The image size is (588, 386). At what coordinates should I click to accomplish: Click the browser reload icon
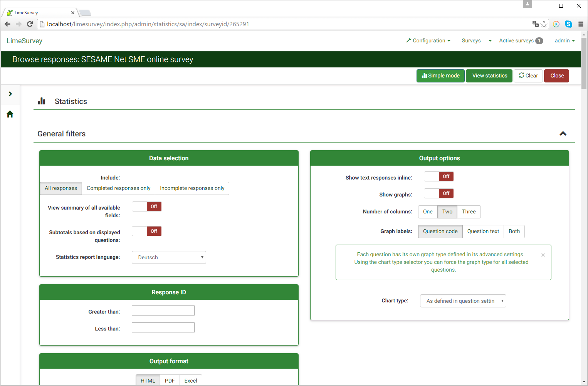tap(30, 24)
